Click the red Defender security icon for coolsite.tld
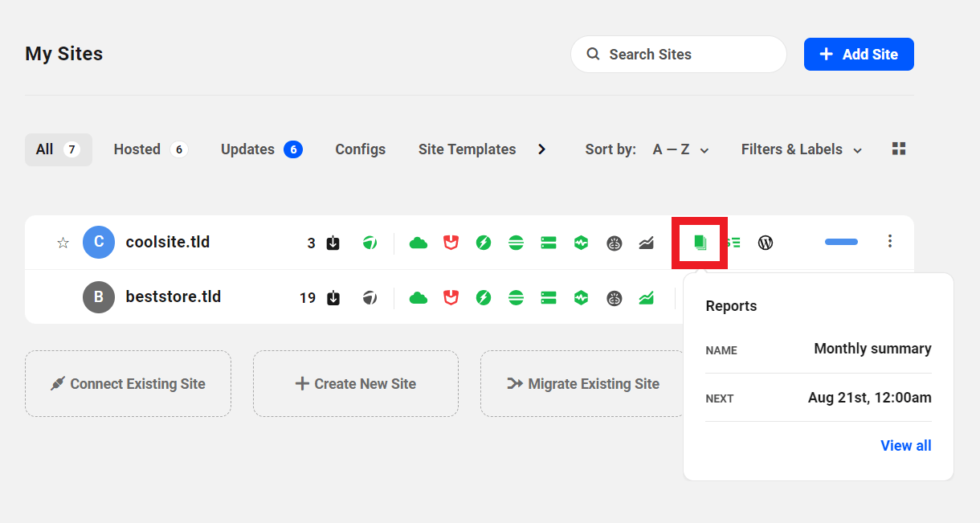 [x=451, y=242]
